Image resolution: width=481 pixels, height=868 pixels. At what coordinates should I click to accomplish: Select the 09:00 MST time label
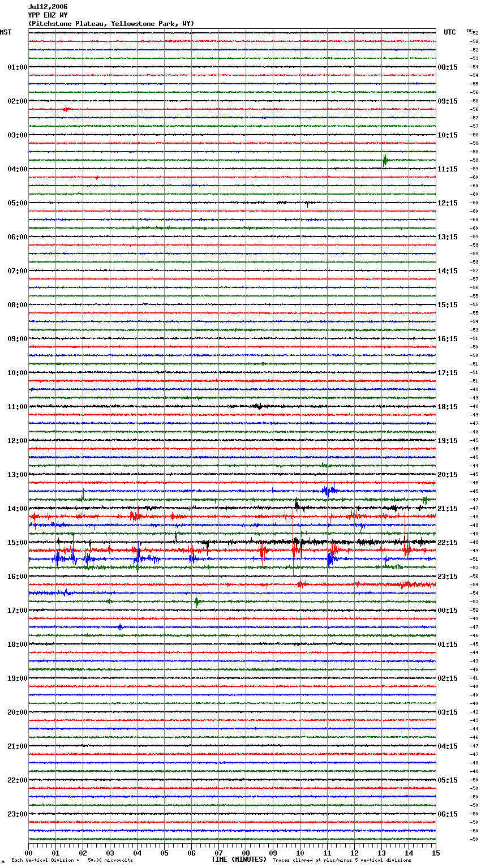pos(18,339)
